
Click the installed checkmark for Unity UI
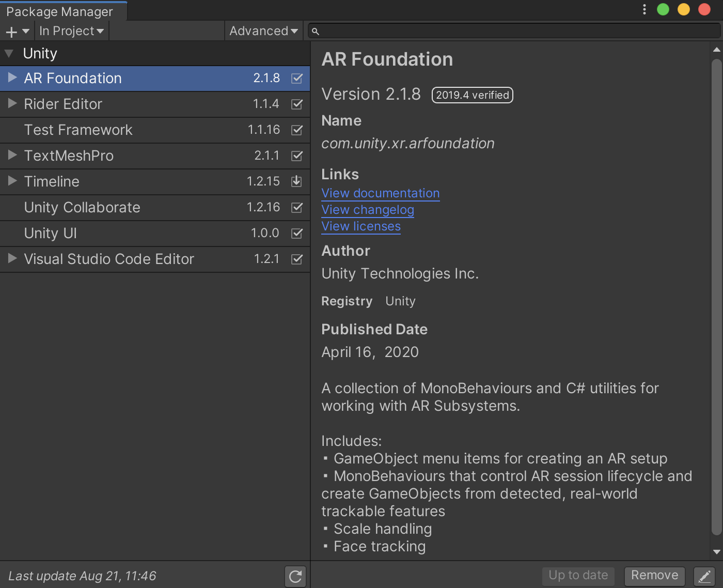pos(297,234)
